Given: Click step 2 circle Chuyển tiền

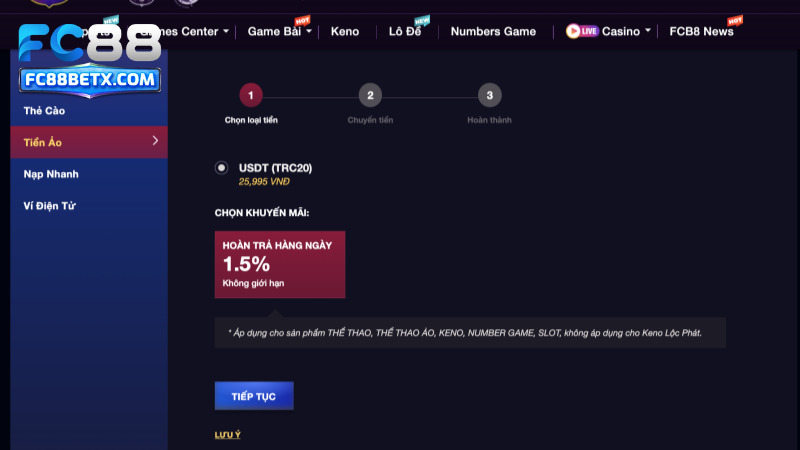Looking at the screenshot, I should click(x=370, y=95).
